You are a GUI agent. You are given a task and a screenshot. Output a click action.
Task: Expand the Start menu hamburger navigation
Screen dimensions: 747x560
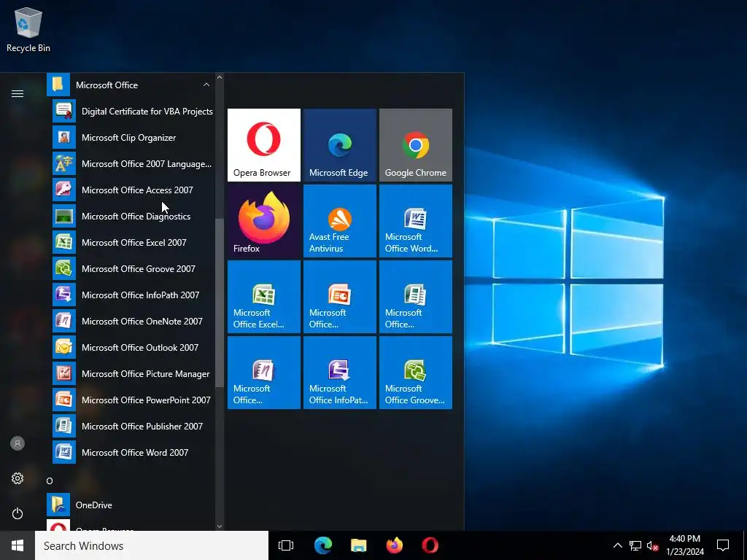pyautogui.click(x=18, y=93)
